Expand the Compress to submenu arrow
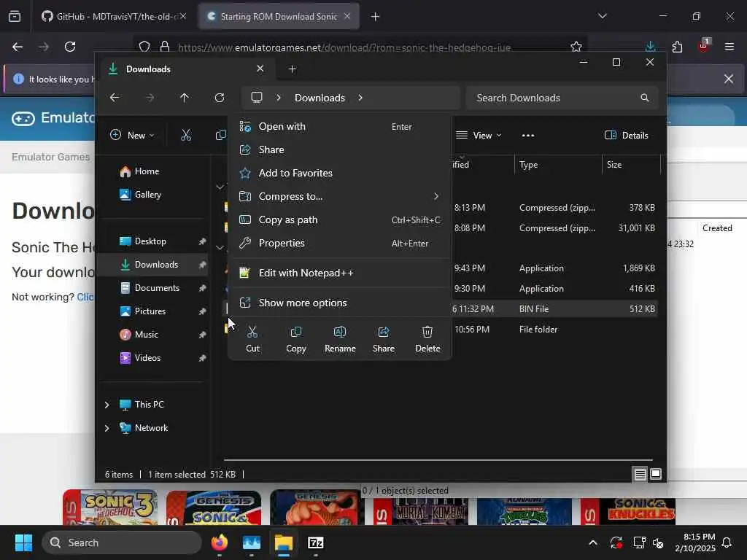Screen dimensions: 747x560 pyautogui.click(x=436, y=196)
